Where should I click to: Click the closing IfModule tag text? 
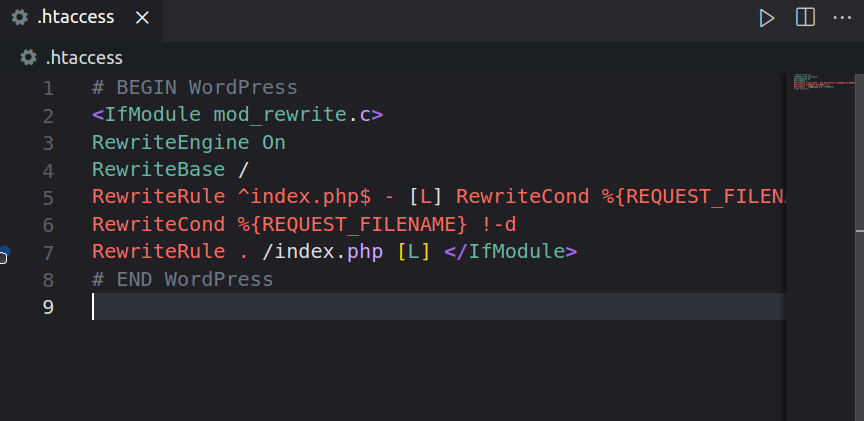pyautogui.click(x=510, y=252)
